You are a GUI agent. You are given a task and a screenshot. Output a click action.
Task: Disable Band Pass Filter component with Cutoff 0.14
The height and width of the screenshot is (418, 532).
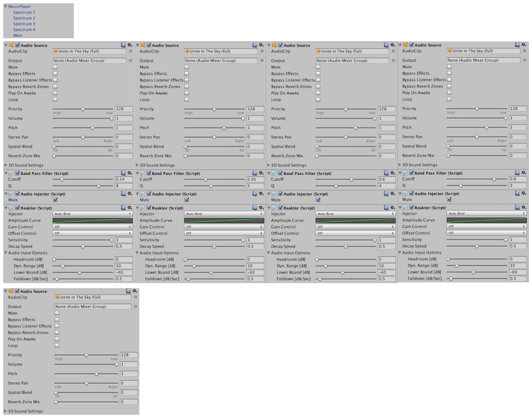coord(18,174)
